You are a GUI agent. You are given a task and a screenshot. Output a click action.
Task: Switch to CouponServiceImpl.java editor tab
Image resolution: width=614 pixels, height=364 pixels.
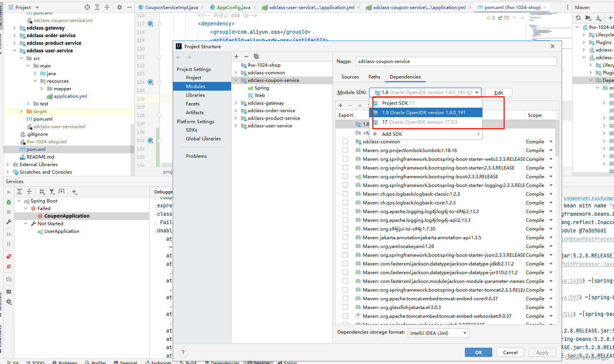171,7
